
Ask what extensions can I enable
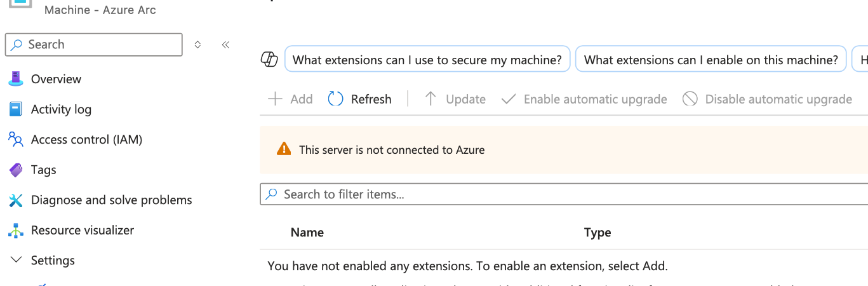pos(711,60)
